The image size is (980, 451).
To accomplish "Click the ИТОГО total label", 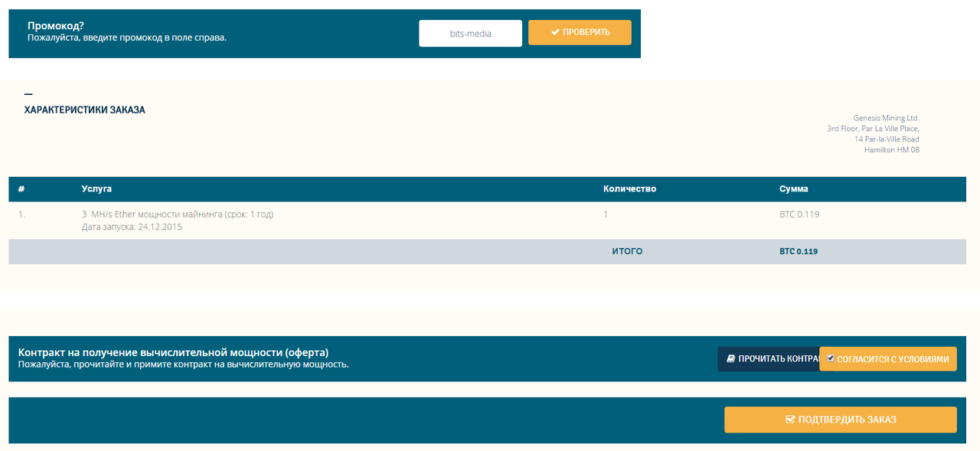I will point(627,251).
